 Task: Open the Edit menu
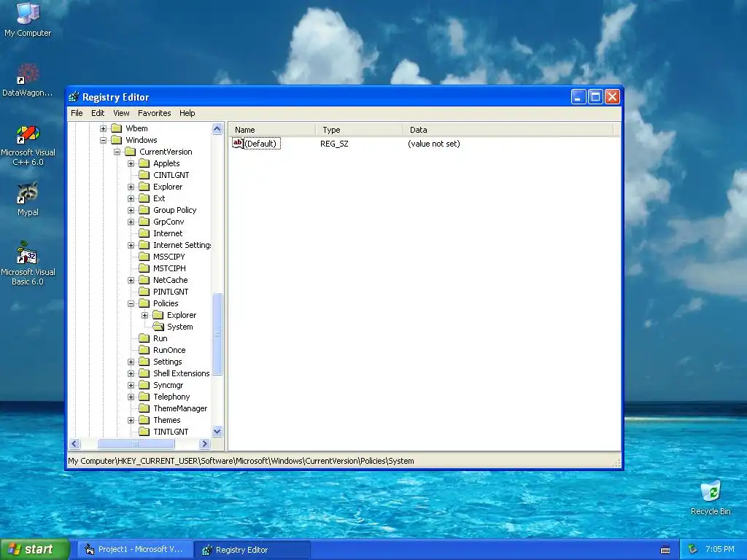tap(98, 113)
